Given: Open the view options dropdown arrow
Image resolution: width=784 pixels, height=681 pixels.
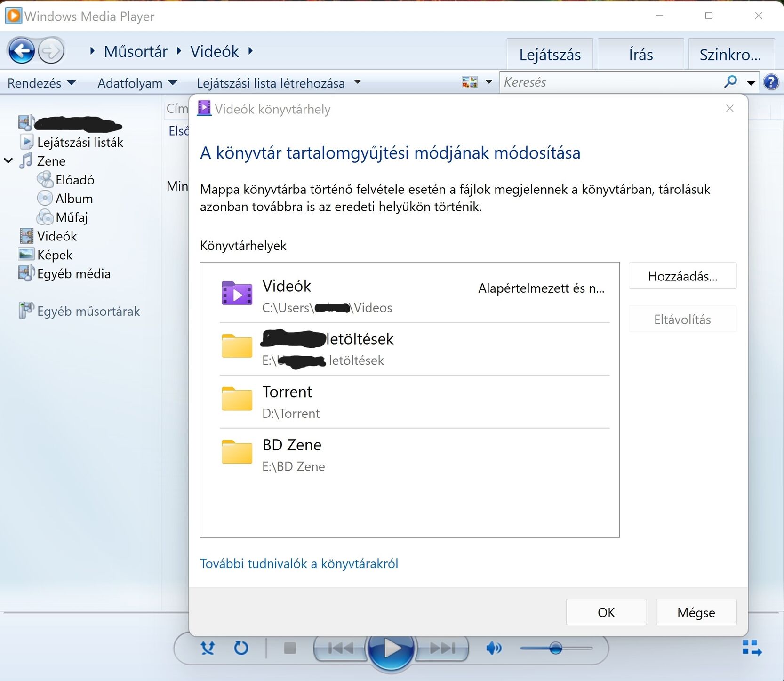Looking at the screenshot, I should point(489,82).
